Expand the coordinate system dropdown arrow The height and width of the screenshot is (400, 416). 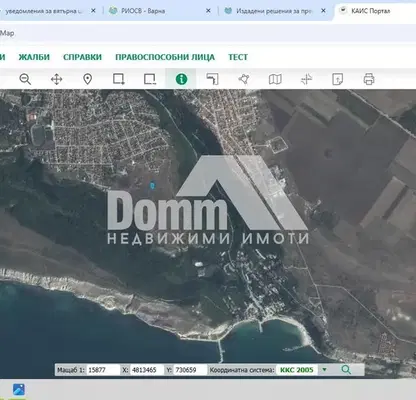(x=324, y=370)
